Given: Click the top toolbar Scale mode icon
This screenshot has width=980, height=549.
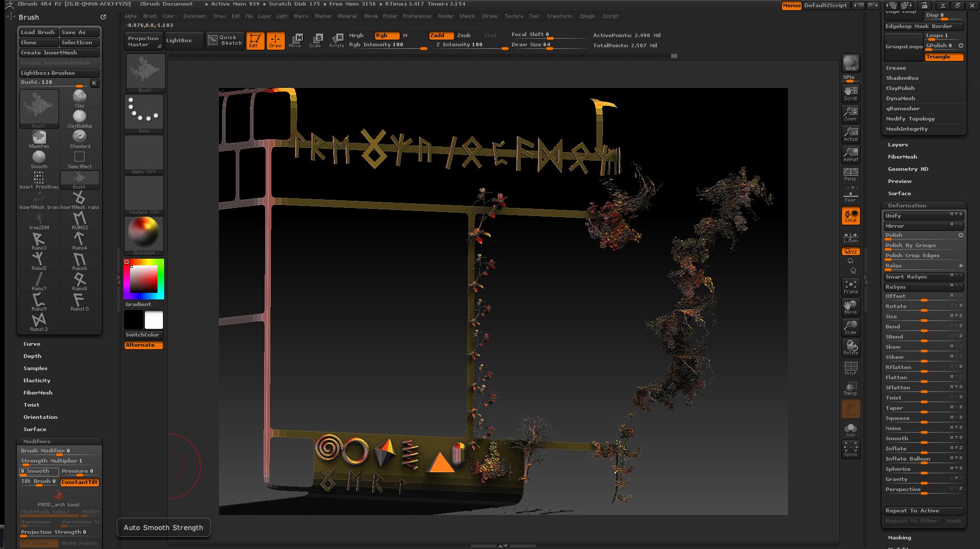Looking at the screenshot, I should pos(315,41).
